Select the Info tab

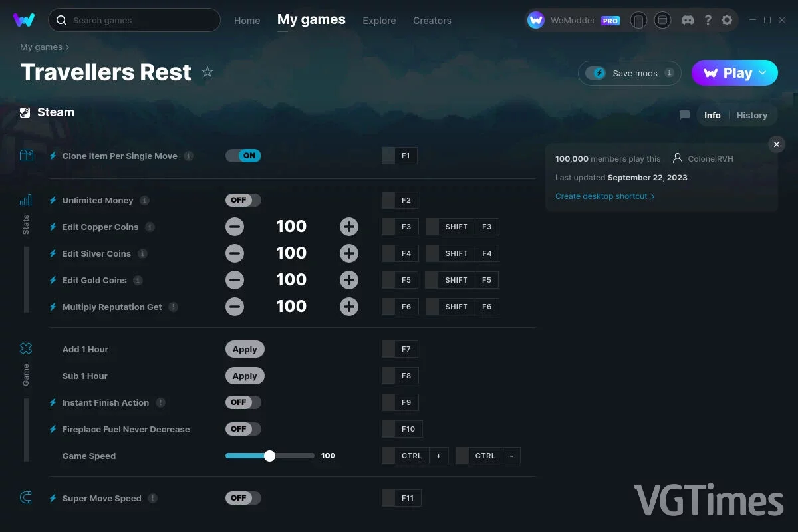[712, 115]
